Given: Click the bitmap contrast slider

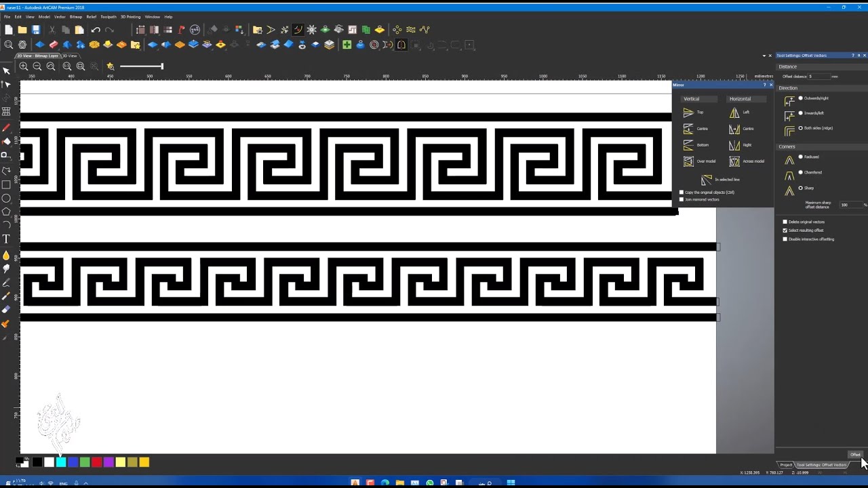Looking at the screenshot, I should pos(141,66).
